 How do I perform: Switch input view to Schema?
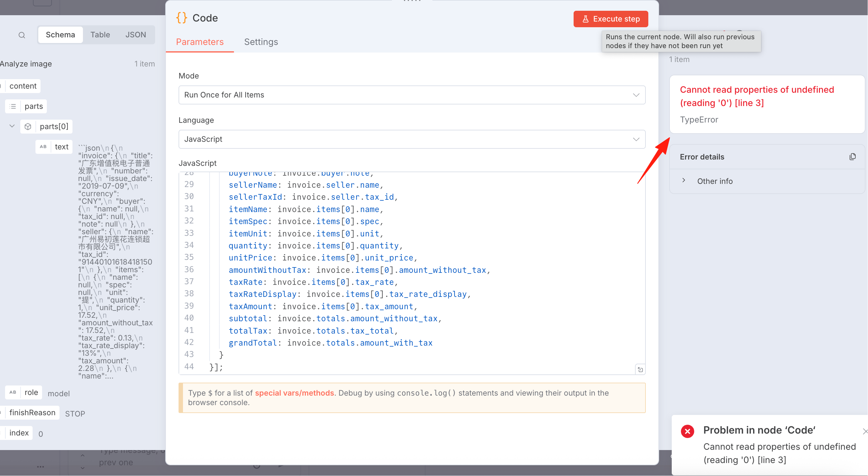click(x=60, y=35)
